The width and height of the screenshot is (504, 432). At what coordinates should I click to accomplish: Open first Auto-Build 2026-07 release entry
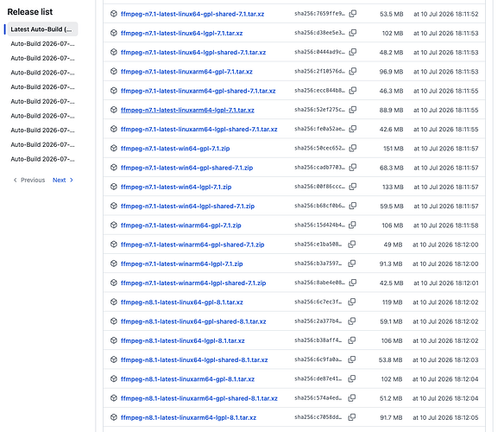point(42,44)
